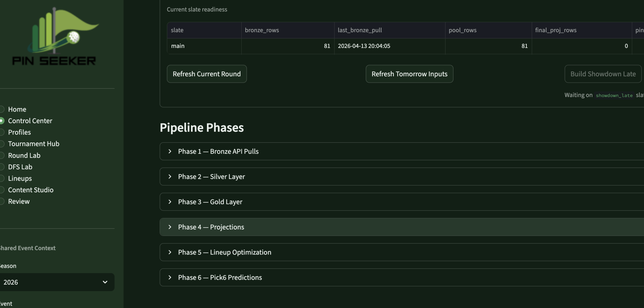
Task: Click the Build Showdown Late button
Action: click(603, 74)
